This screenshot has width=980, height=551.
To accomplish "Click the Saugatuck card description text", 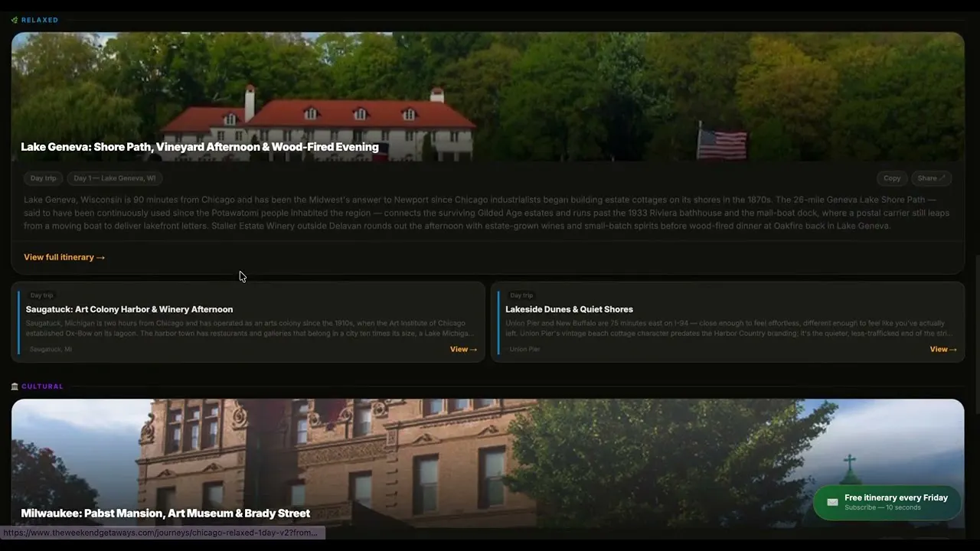I will click(x=250, y=328).
